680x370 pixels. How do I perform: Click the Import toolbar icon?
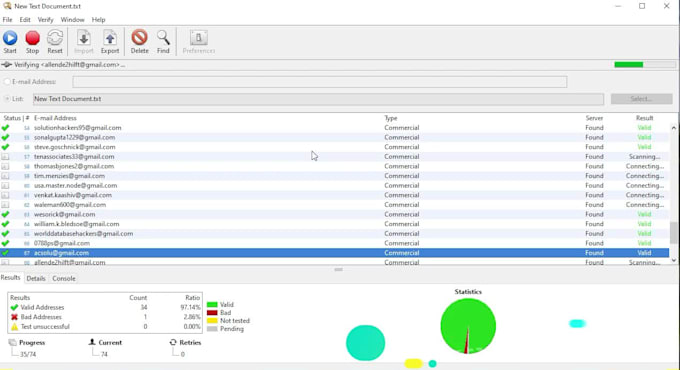click(84, 38)
